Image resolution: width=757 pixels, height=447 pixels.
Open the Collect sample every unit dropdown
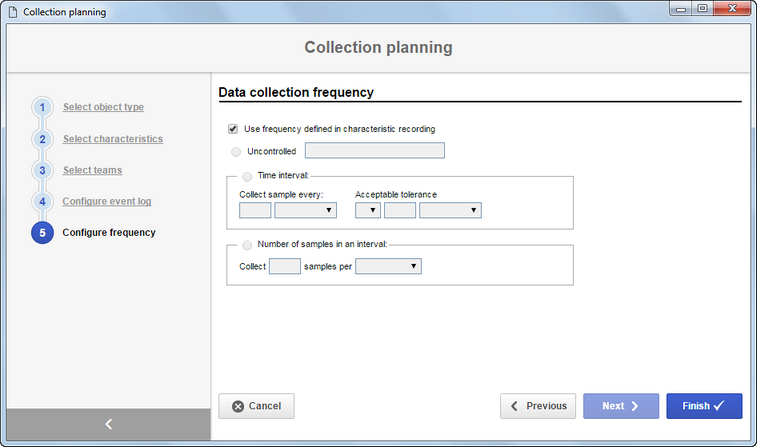click(306, 210)
